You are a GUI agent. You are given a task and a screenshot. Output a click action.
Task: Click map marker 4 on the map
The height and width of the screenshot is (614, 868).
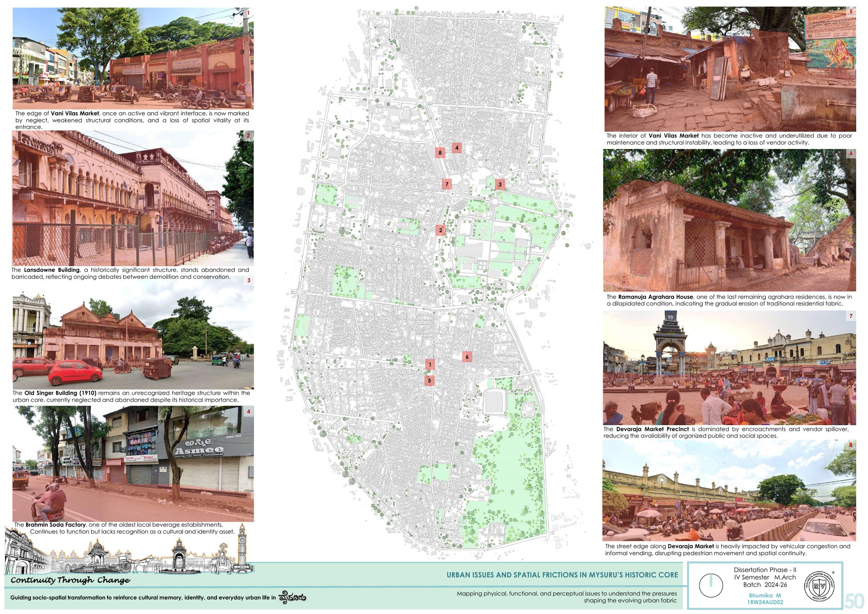point(457,148)
